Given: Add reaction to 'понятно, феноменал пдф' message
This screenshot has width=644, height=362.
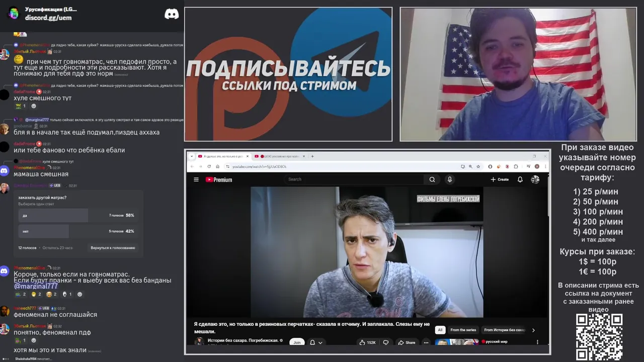Looking at the screenshot, I should coord(34,340).
